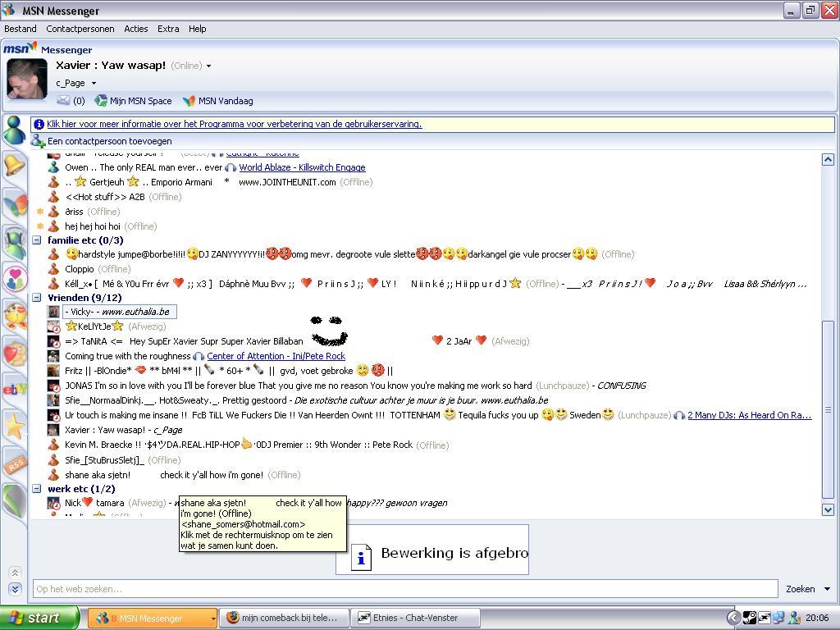This screenshot has height=630, width=840.
Task: Click the offline buddy icon beside Cloppio
Action: coord(53,269)
